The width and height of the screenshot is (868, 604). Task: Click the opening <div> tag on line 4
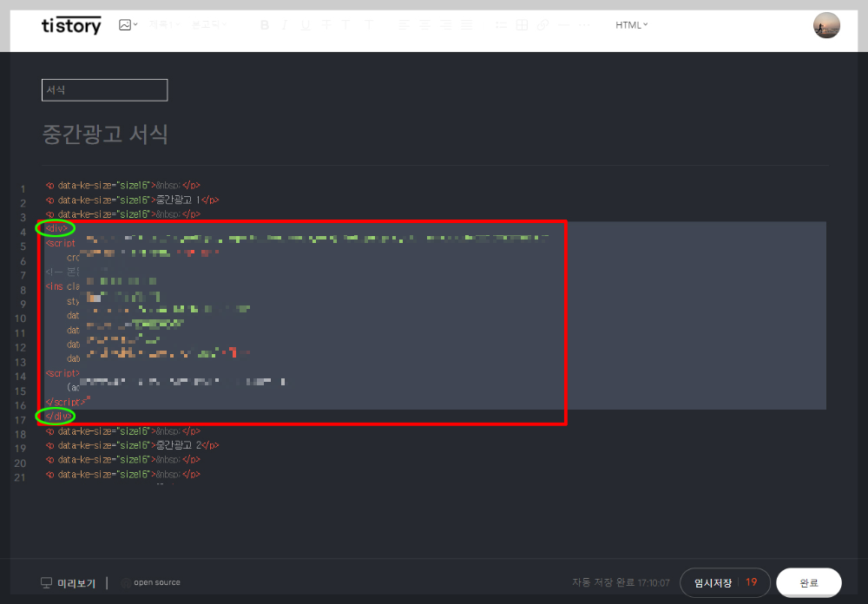click(x=56, y=228)
